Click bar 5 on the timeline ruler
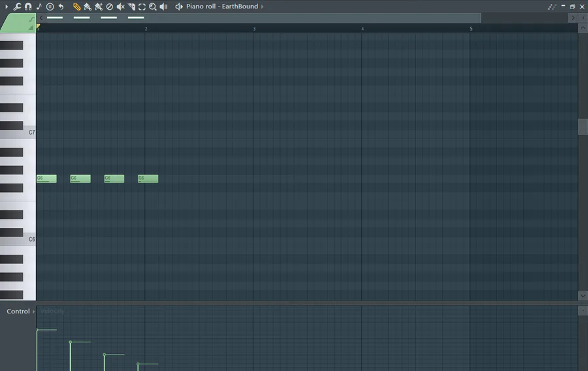 pyautogui.click(x=471, y=29)
